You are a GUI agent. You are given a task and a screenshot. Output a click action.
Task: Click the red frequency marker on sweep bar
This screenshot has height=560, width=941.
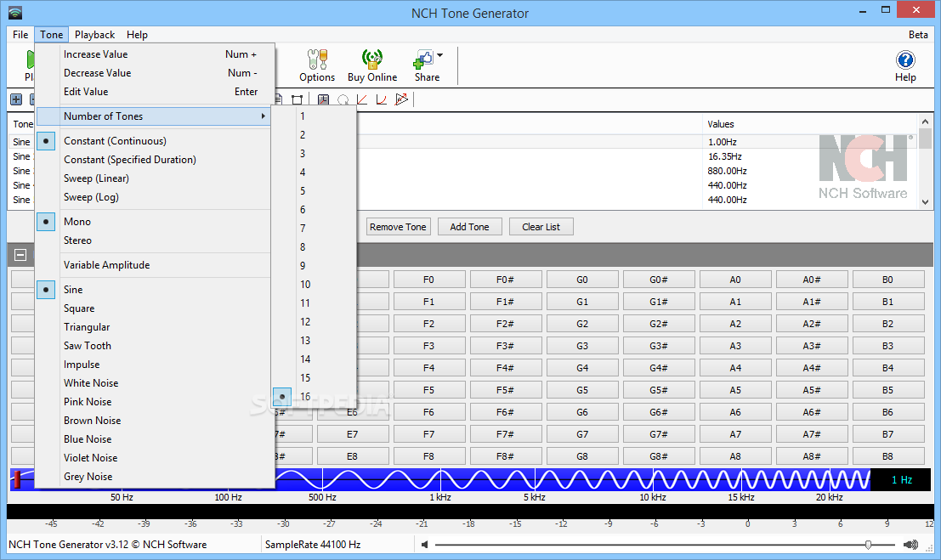(x=17, y=479)
